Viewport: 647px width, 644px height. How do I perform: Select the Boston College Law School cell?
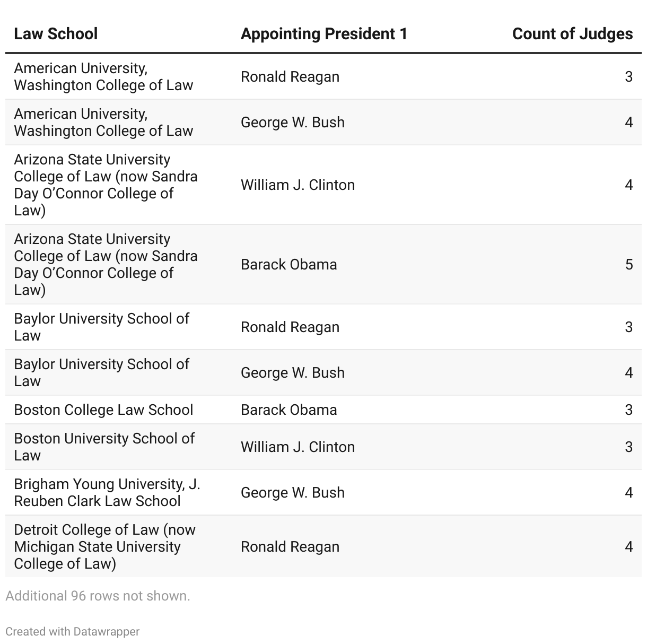[103, 410]
